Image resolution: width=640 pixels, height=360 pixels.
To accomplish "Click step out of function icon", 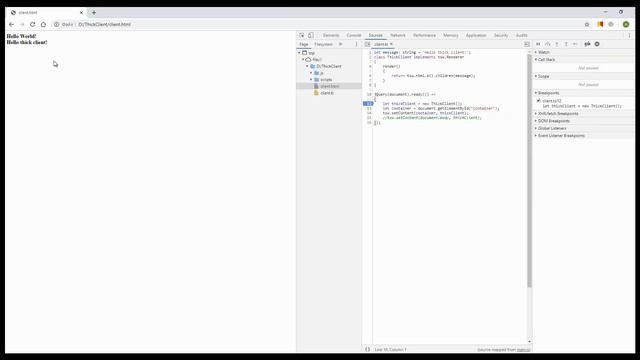I will coord(566,44).
